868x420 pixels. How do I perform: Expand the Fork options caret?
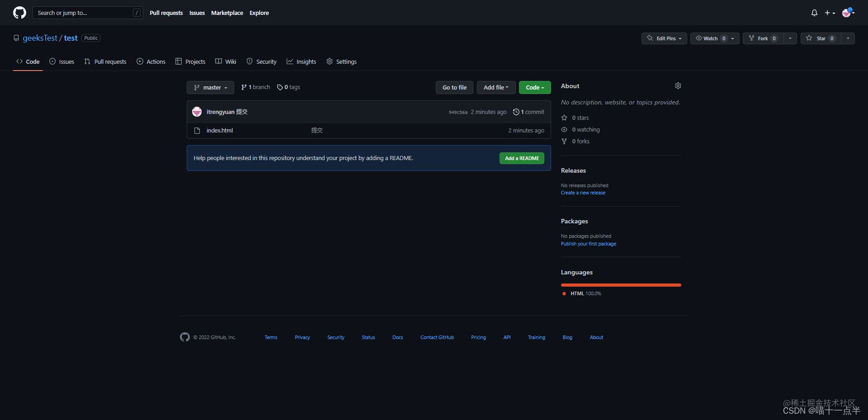[x=790, y=38]
